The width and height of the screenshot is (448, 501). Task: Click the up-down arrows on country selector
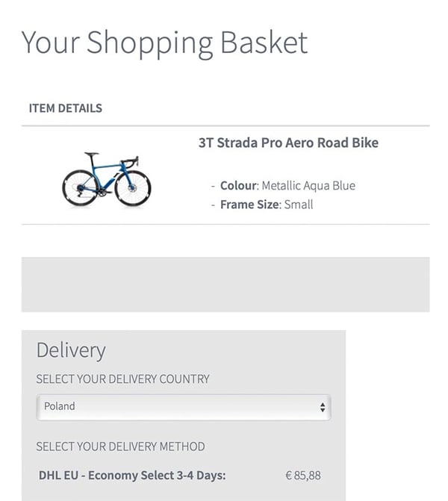323,407
